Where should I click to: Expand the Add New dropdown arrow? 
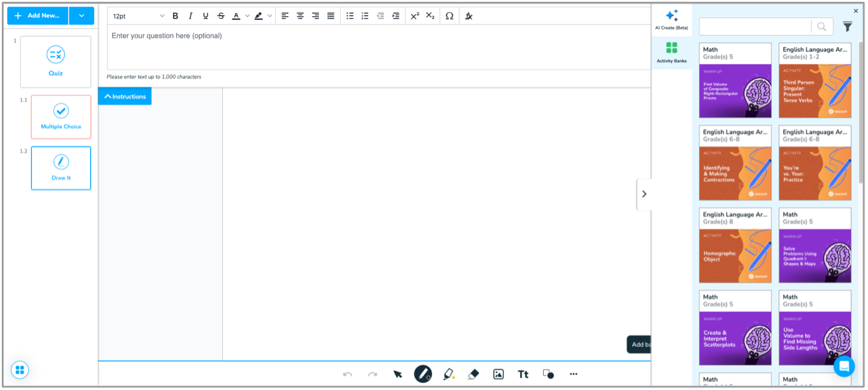click(x=82, y=16)
